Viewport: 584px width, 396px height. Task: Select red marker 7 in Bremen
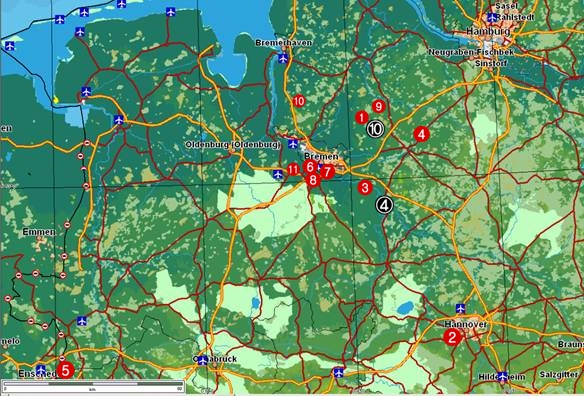pos(327,172)
